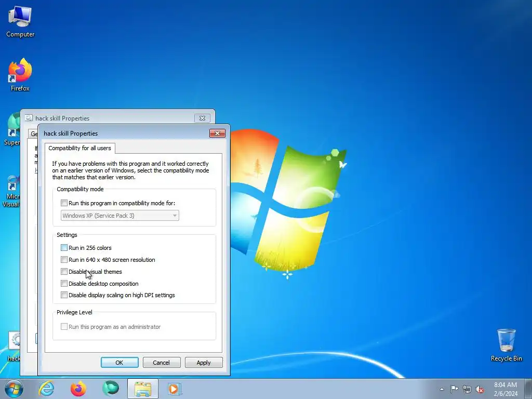Open the clock showing 8:04 AM
The width and height of the screenshot is (532, 399).
506,389
